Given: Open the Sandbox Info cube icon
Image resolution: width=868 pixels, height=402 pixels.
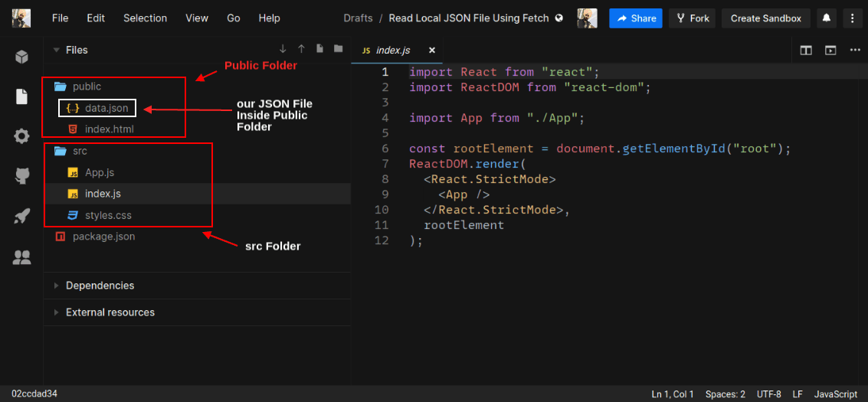Looking at the screenshot, I should pos(21,57).
